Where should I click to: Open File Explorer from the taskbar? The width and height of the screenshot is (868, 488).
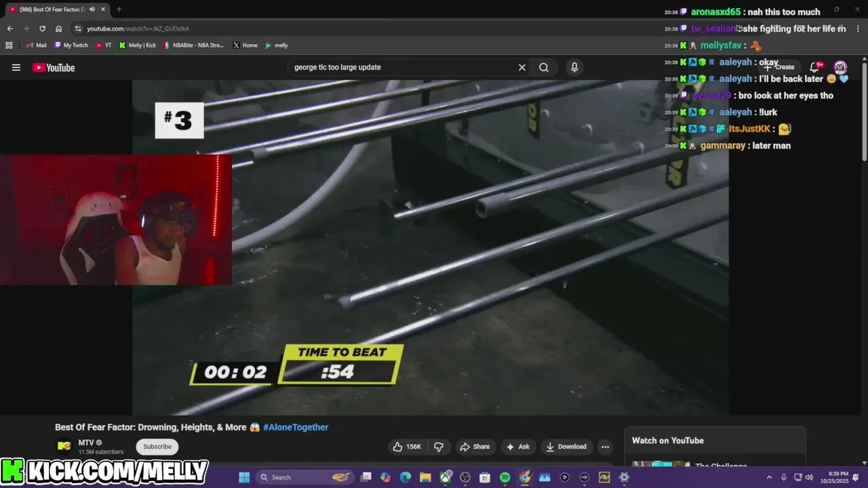[x=425, y=477]
